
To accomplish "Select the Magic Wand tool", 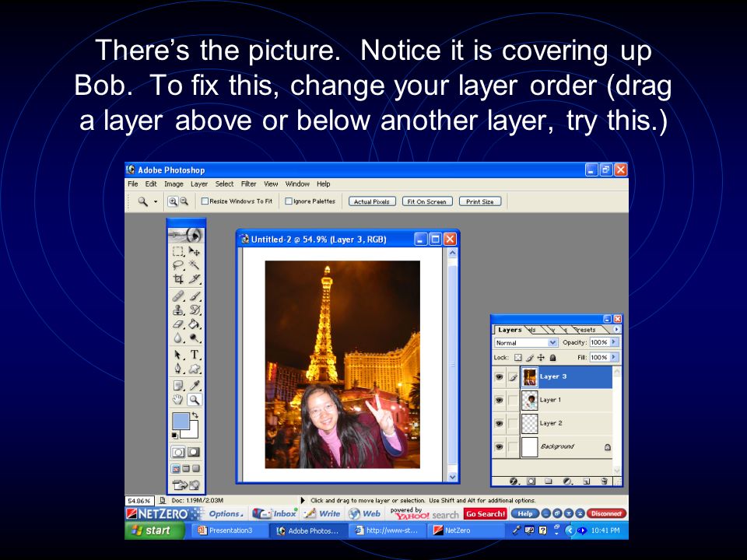I will [194, 264].
